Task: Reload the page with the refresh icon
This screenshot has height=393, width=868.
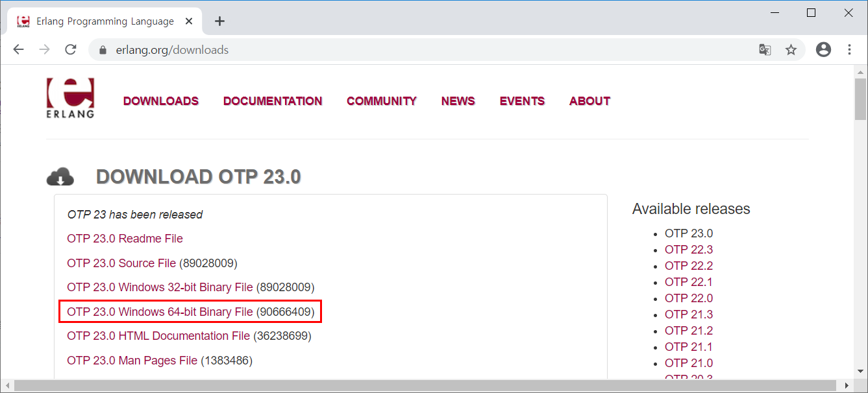Action: tap(71, 49)
